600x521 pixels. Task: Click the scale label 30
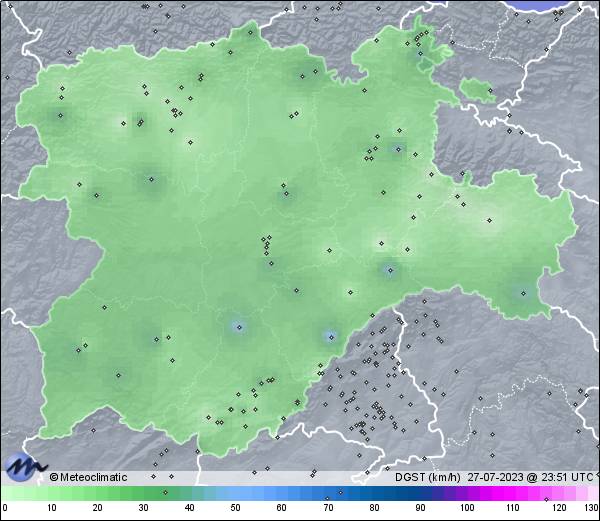point(143,508)
